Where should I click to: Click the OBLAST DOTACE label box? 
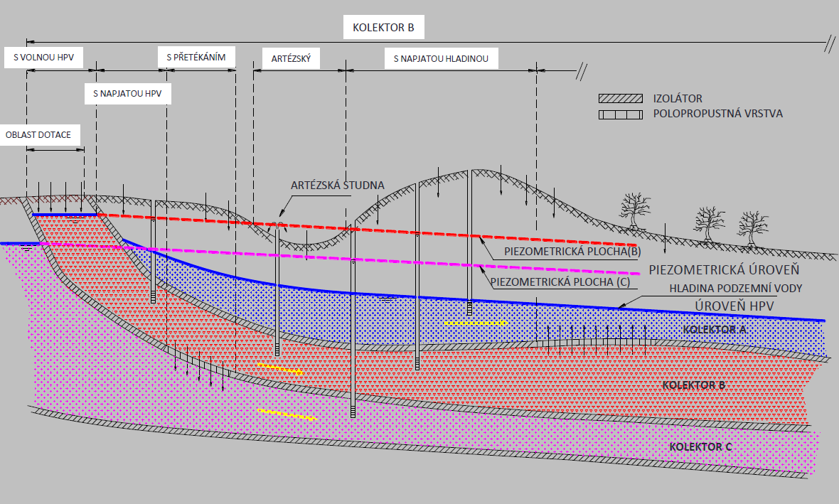point(38,134)
